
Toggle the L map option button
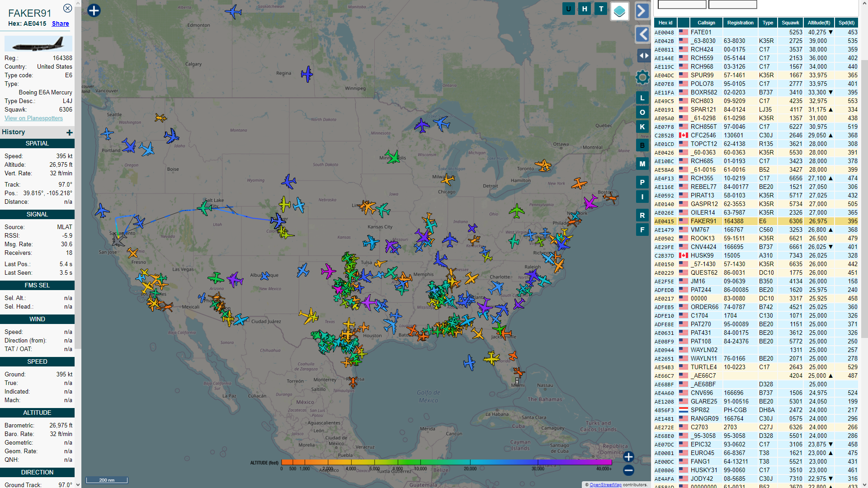(x=642, y=98)
